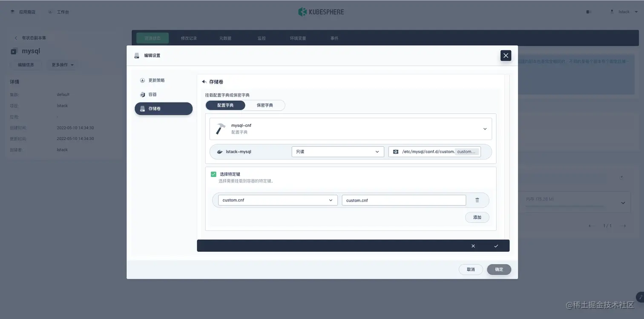Click the back arrow beside 存储卷 heading
644x319 pixels.
[204, 82]
